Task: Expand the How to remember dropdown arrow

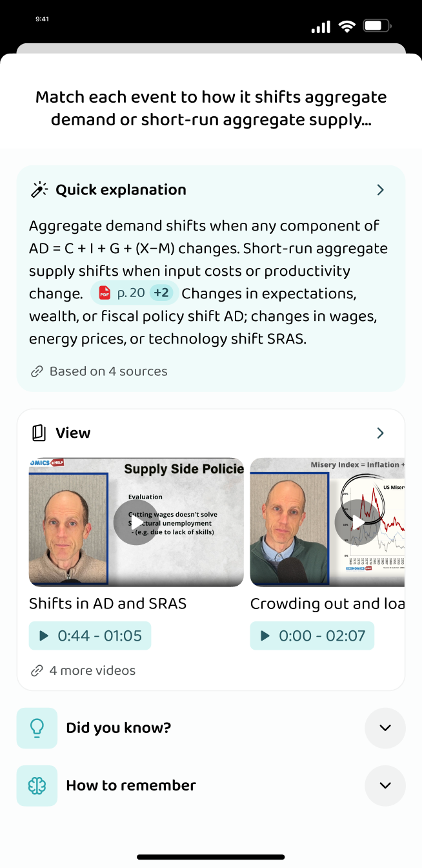Action: (x=385, y=785)
